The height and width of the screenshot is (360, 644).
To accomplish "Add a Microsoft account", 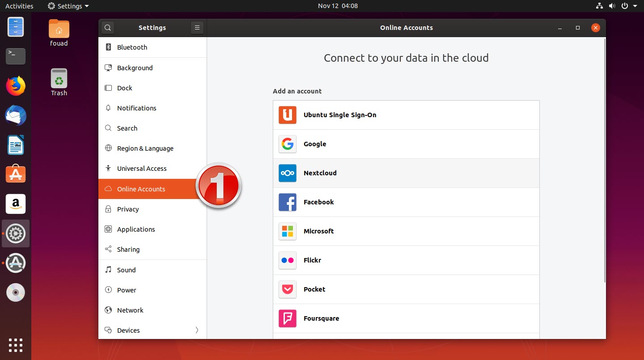I will pos(406,231).
